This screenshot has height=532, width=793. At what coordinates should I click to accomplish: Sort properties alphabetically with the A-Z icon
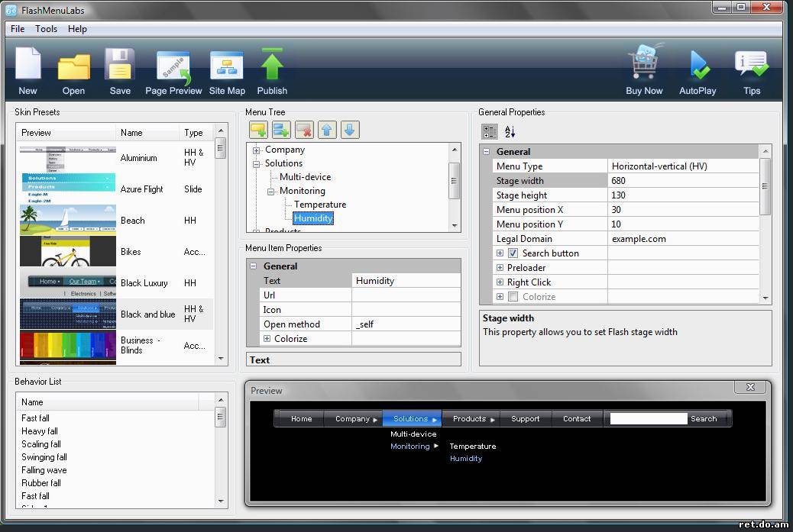pos(510,131)
